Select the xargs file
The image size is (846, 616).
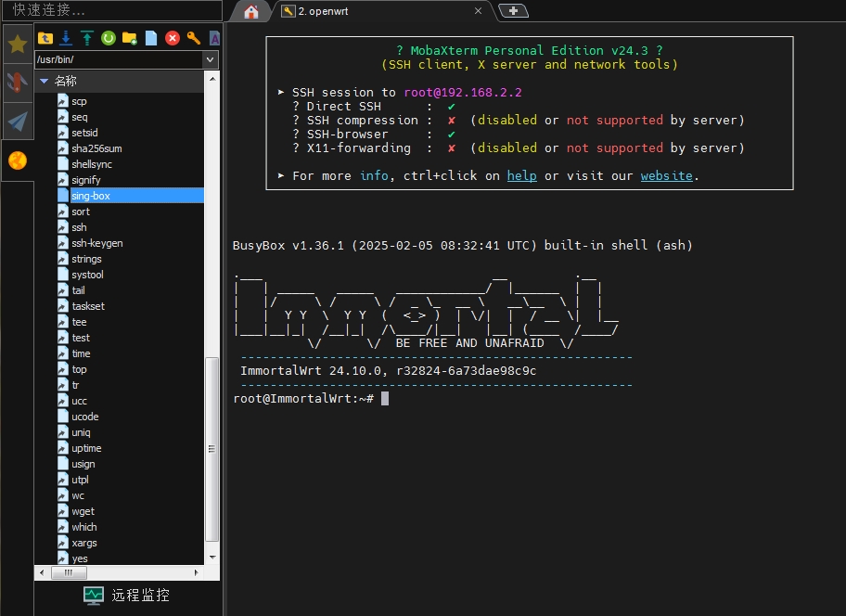(x=84, y=543)
